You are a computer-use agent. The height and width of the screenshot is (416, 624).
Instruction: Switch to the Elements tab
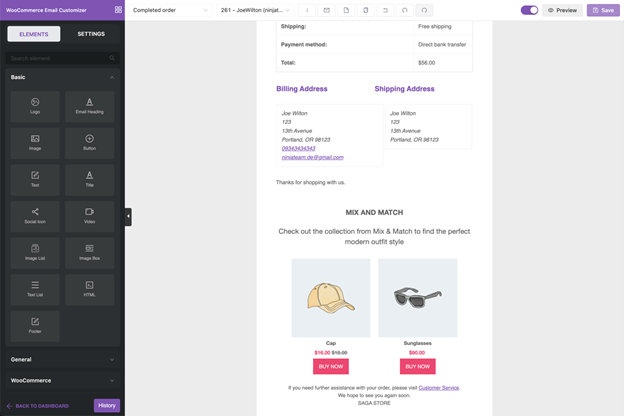click(34, 34)
